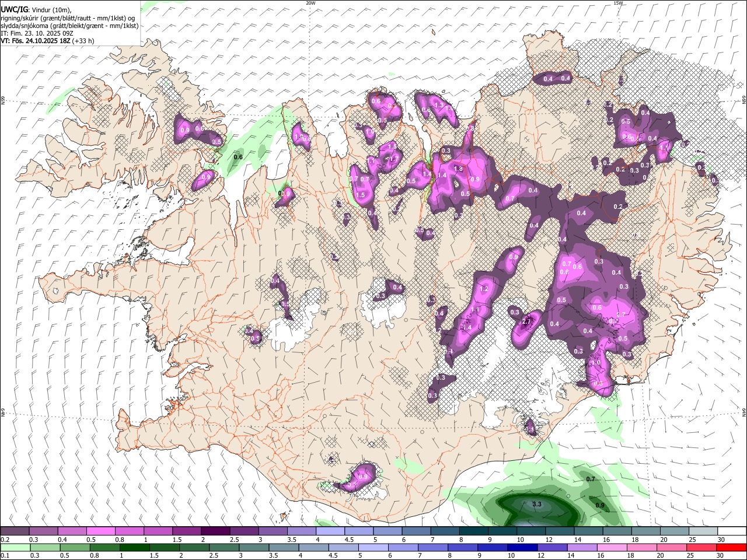Click the deep blue 10–12 rain legend swatch
The width and height of the screenshot is (747, 560).
point(521,547)
